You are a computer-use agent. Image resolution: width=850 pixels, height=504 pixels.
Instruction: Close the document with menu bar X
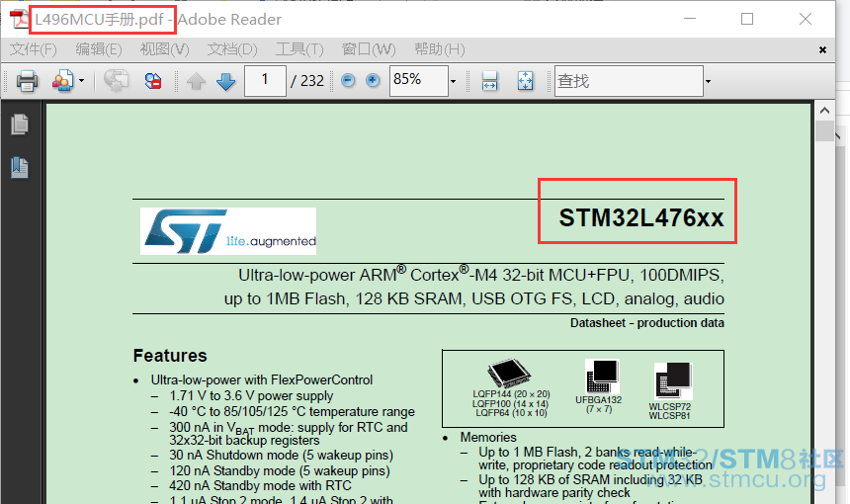822,49
